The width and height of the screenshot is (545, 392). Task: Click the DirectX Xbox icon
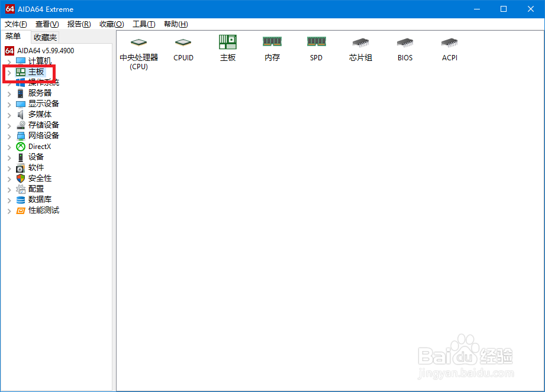pos(21,147)
